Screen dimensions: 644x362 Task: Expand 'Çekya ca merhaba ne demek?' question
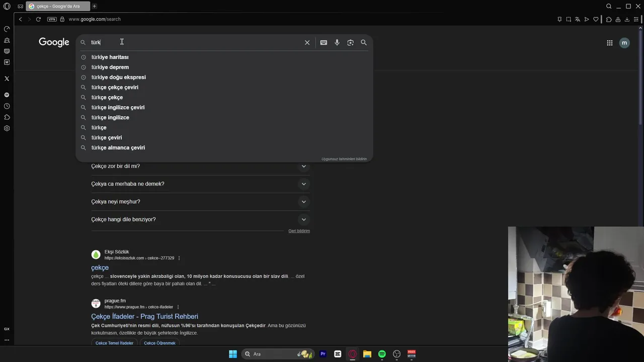(x=200, y=184)
